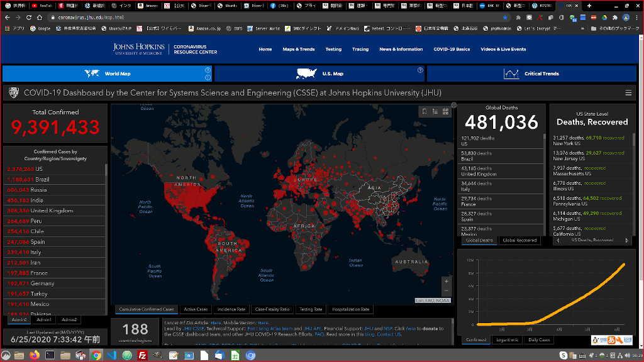Image resolution: width=644 pixels, height=362 pixels.
Task: Go to browser home page icon
Action: pyautogui.click(x=40, y=17)
